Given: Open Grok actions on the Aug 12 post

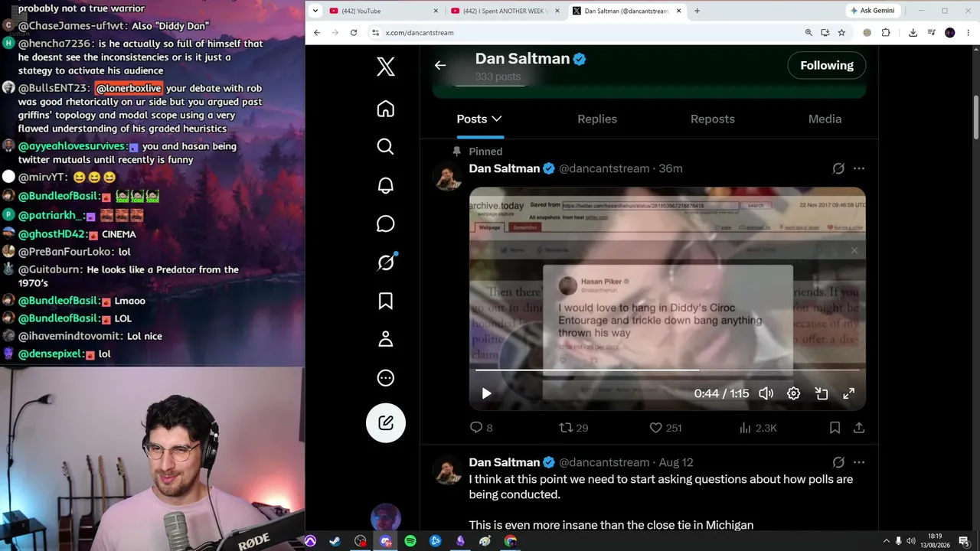Looking at the screenshot, I should pyautogui.click(x=838, y=462).
